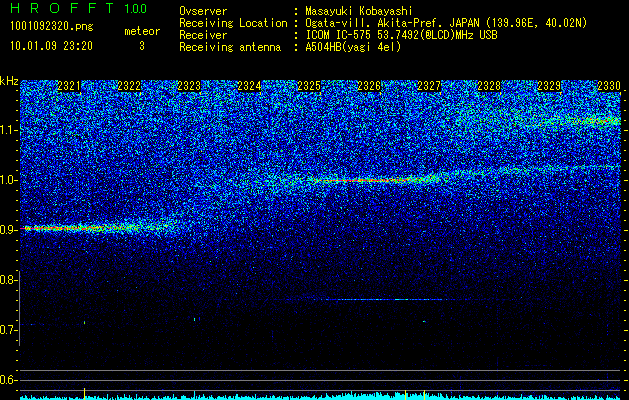This screenshot has height=400, width=629.
Task: Click the HROFFT 1.0.0 title text
Action: pyautogui.click(x=79, y=8)
